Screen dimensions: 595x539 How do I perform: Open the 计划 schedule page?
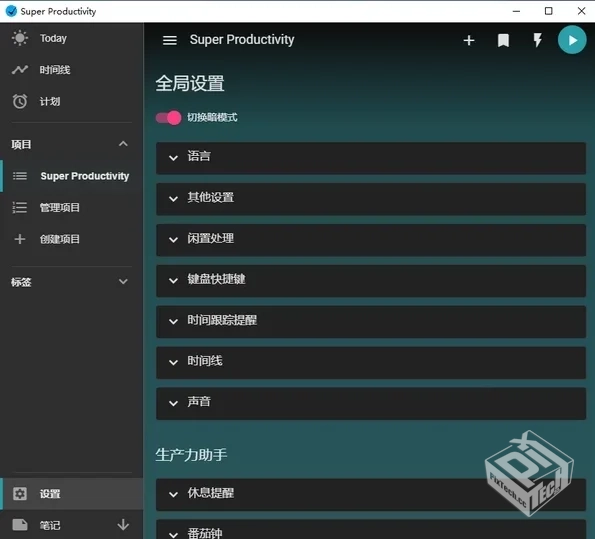click(x=71, y=101)
